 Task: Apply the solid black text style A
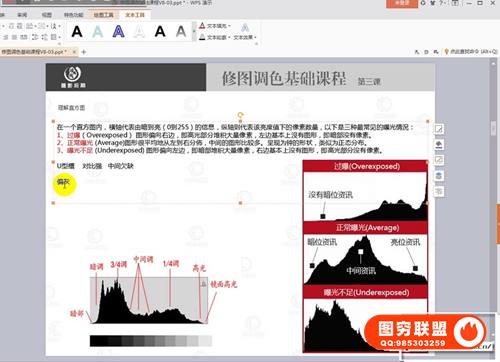pyautogui.click(x=77, y=32)
